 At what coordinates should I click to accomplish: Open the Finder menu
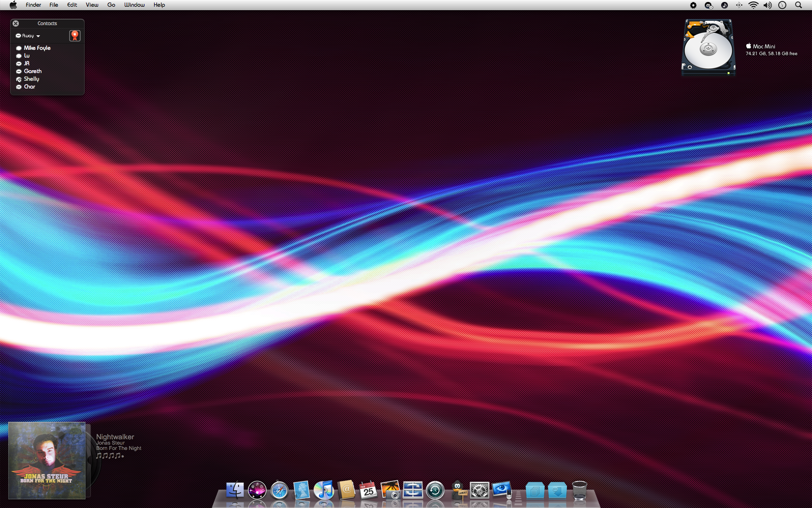tap(33, 5)
